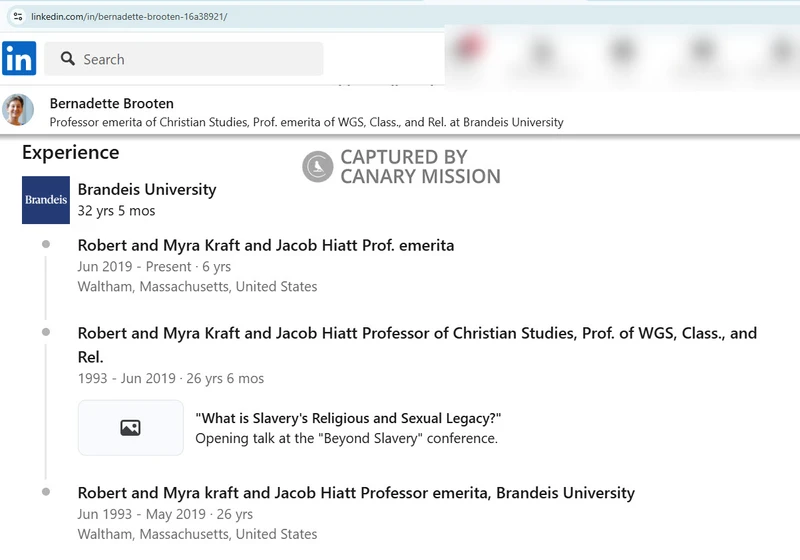Click the first "Waltham, Massachusetts, United States" under Jun 2019
This screenshot has height=560, width=800.
[197, 287]
